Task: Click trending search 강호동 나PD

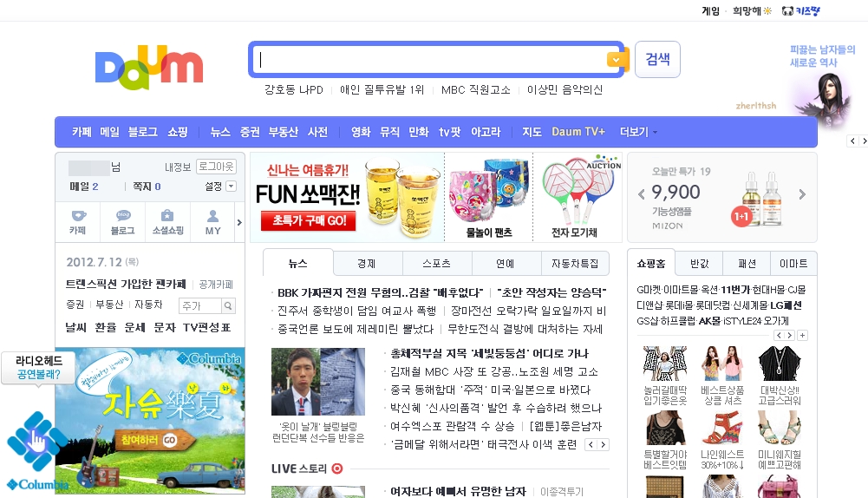Action: click(x=293, y=89)
